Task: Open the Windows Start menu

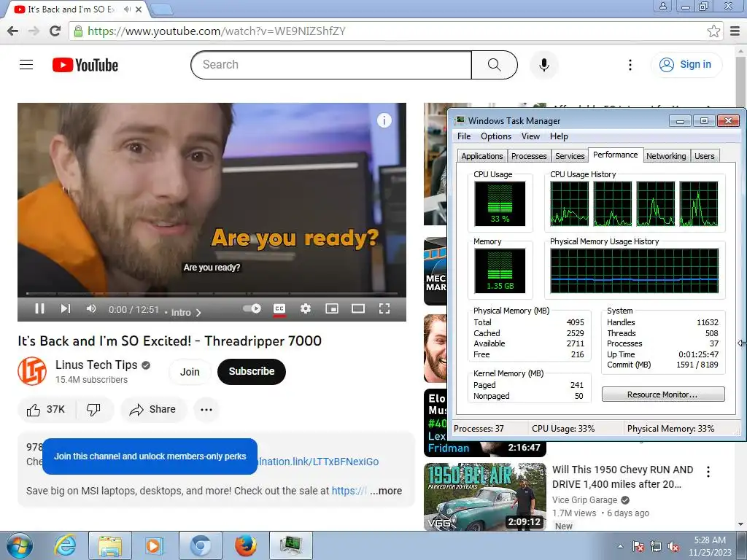Action: point(20,545)
